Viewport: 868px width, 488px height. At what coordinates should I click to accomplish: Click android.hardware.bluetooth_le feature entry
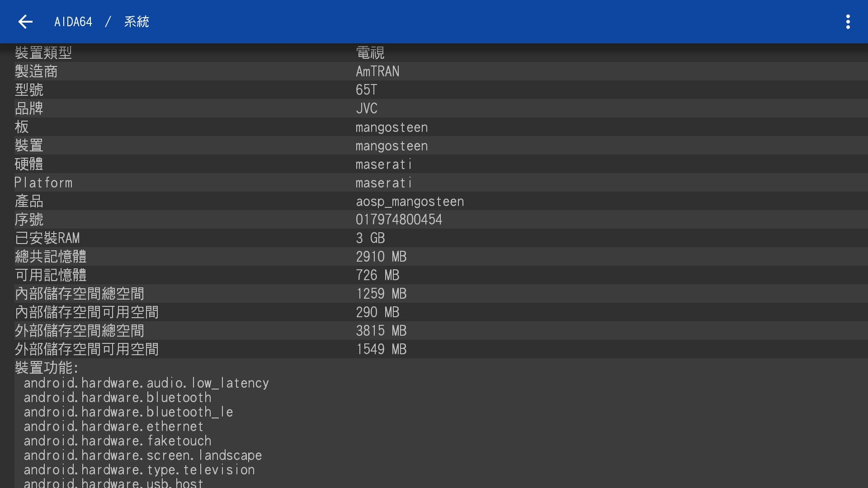[x=128, y=412]
